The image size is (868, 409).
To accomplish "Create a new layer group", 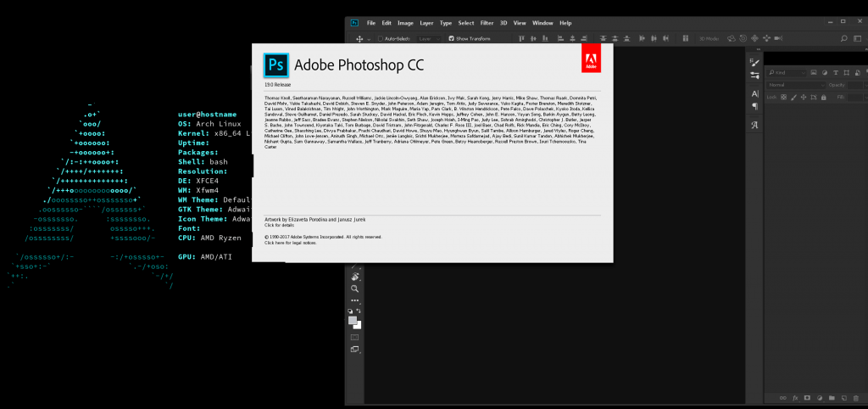I will pyautogui.click(x=831, y=398).
